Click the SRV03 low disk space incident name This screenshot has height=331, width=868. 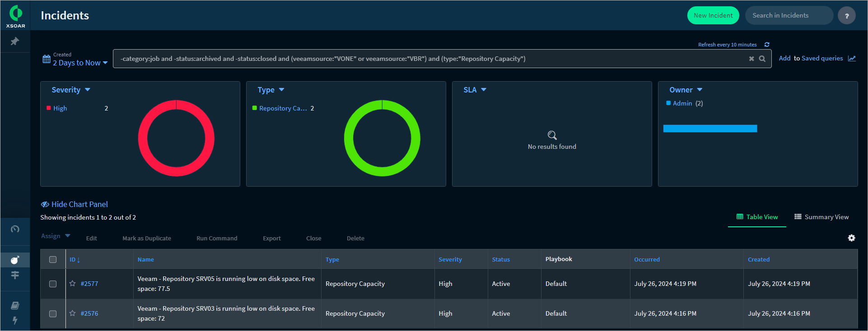click(x=226, y=313)
